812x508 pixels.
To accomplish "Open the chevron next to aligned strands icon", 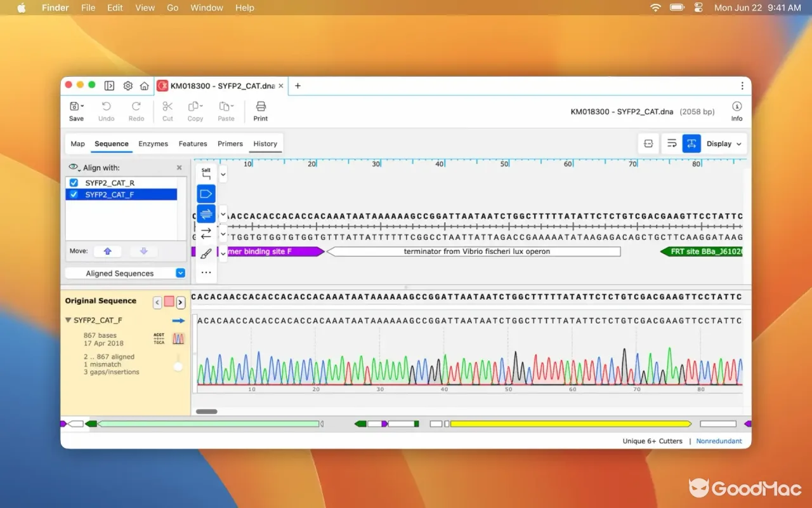I will tap(223, 213).
